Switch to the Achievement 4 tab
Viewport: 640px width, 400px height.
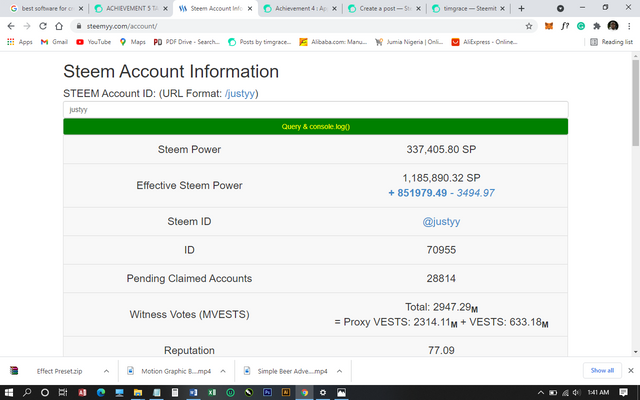300,9
